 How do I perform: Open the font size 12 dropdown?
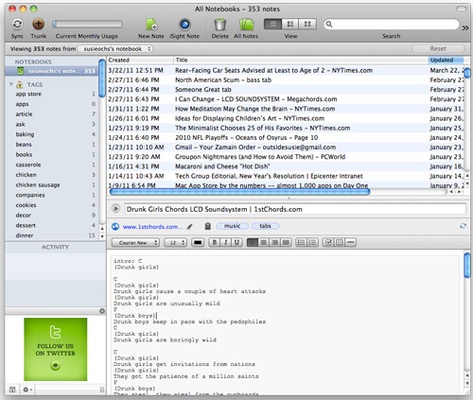pyautogui.click(x=175, y=243)
